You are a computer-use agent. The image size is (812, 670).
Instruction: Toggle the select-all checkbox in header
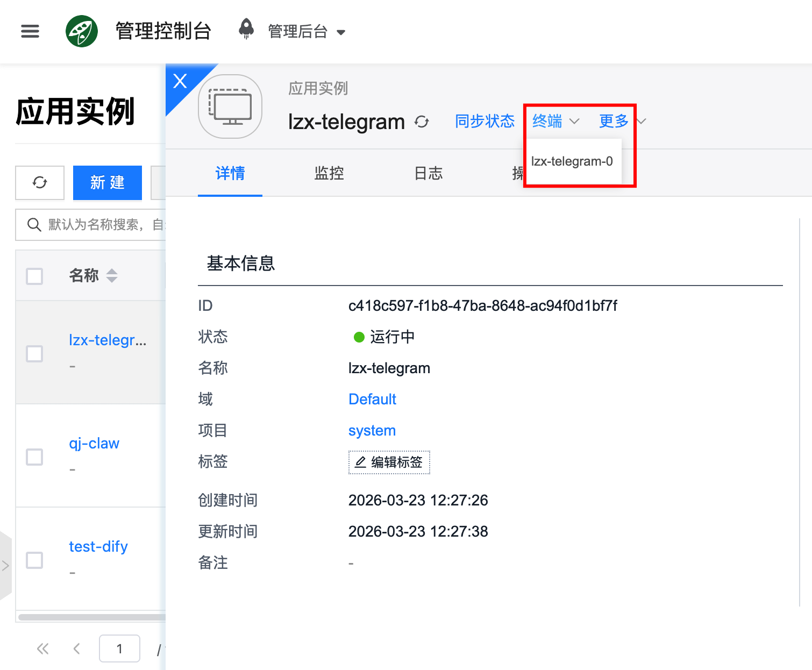pos(35,276)
